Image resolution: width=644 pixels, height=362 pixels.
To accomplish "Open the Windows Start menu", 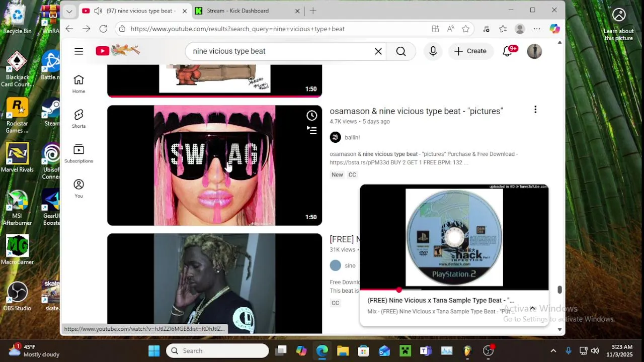I will tap(154, 350).
